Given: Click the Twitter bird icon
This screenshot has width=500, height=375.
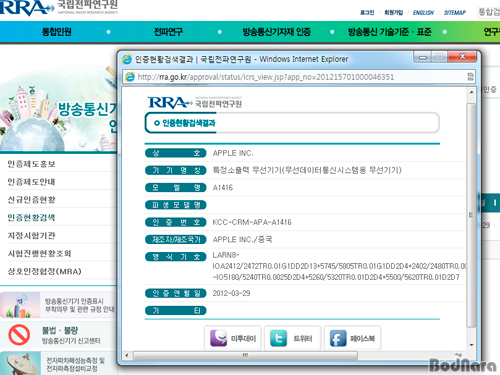Looking at the screenshot, I should 278,338.
